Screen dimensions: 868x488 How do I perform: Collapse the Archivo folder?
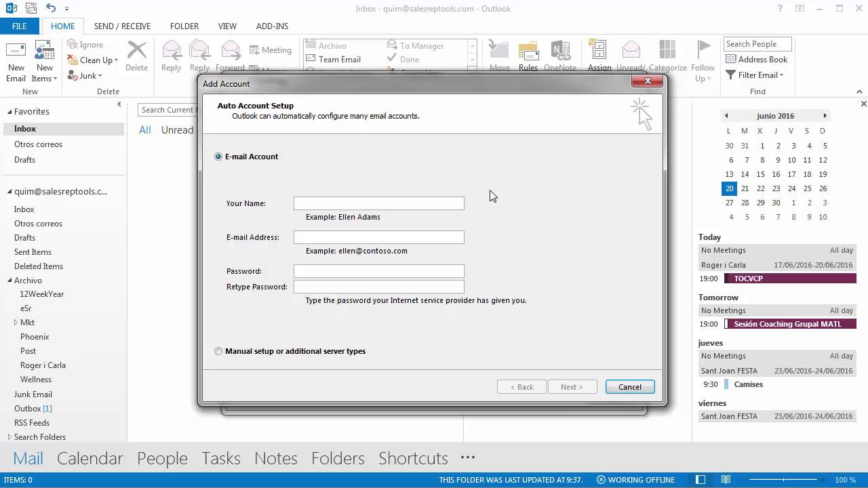point(9,281)
